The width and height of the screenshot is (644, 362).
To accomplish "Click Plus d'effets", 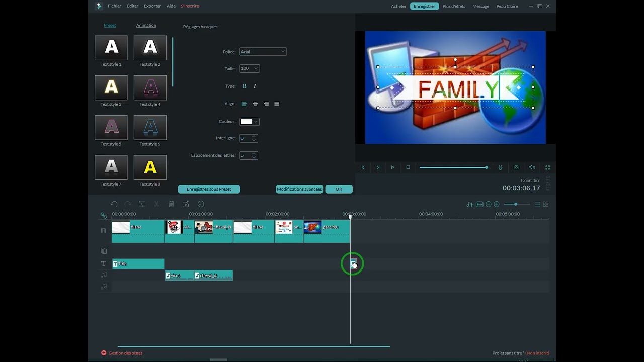I will [x=454, y=6].
